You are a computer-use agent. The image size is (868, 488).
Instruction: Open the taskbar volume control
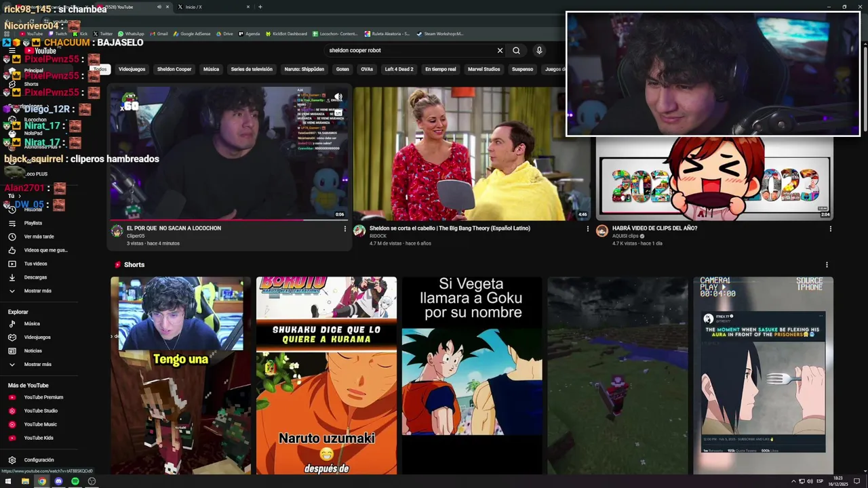(810, 481)
